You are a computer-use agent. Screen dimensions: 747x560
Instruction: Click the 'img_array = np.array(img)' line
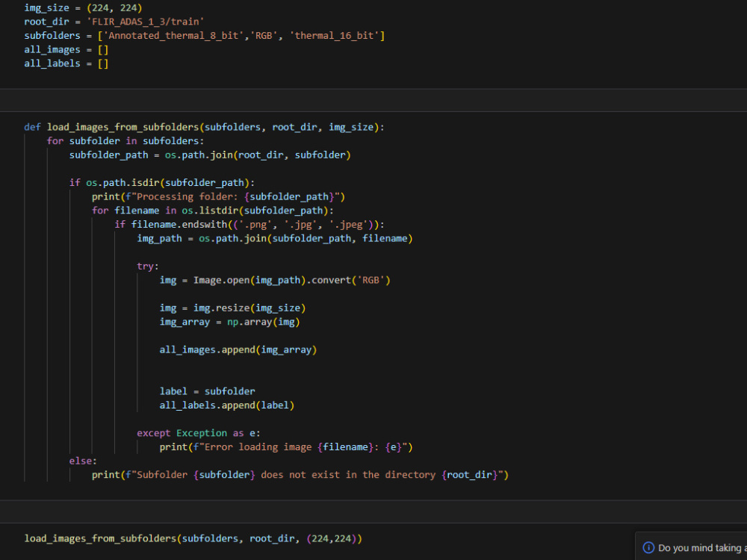tap(229, 322)
